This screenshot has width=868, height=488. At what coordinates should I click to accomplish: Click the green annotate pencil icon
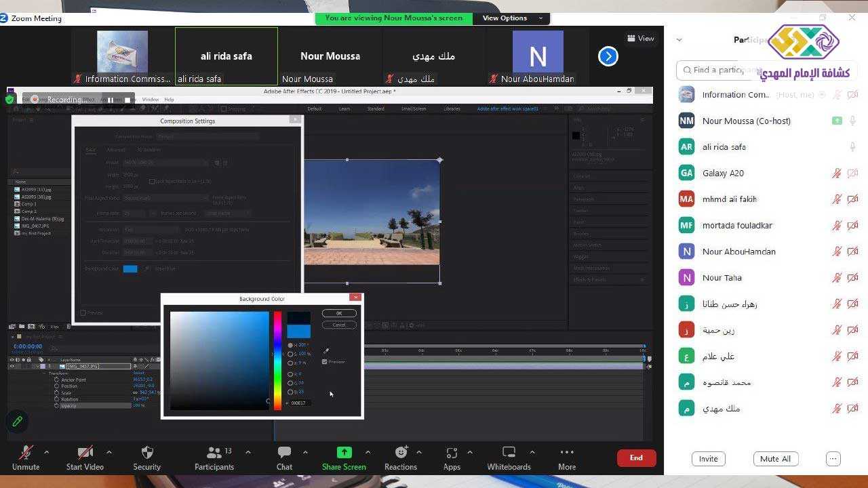(x=18, y=422)
